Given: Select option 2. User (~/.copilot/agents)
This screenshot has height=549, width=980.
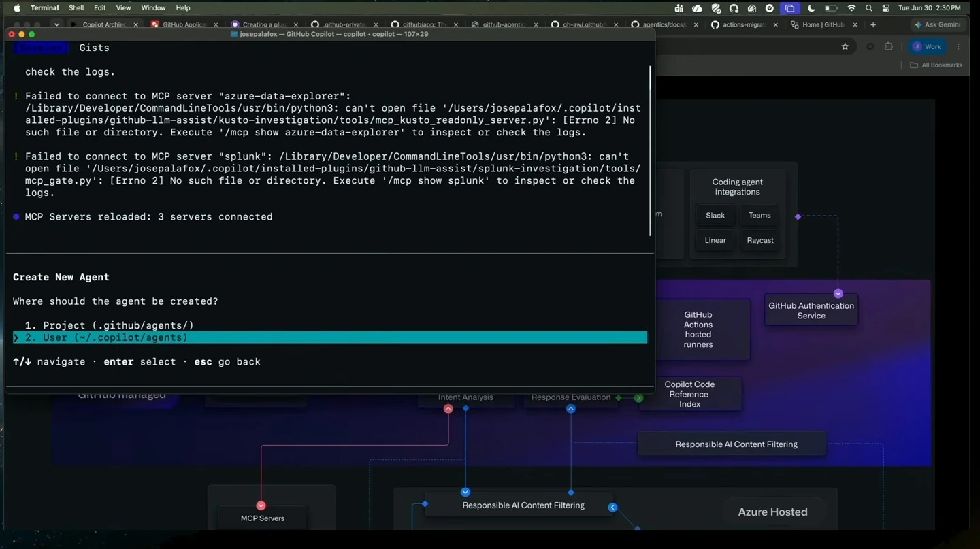Looking at the screenshot, I should 330,337.
